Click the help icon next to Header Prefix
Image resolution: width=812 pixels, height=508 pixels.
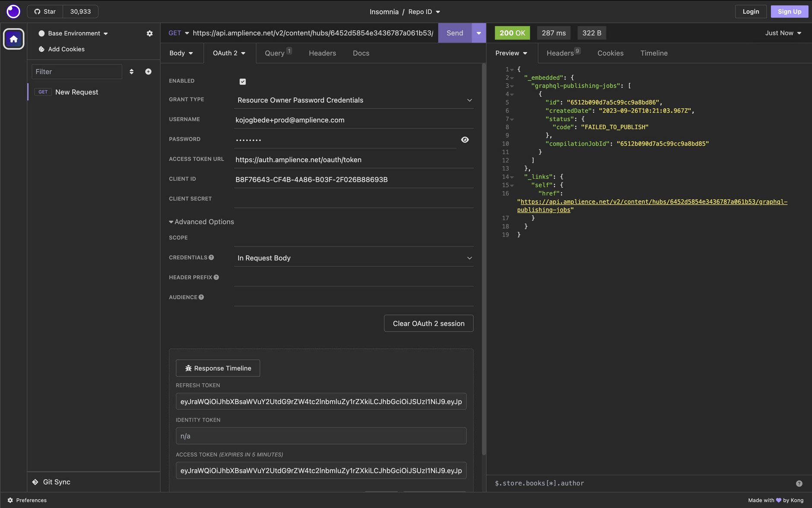[216, 278]
